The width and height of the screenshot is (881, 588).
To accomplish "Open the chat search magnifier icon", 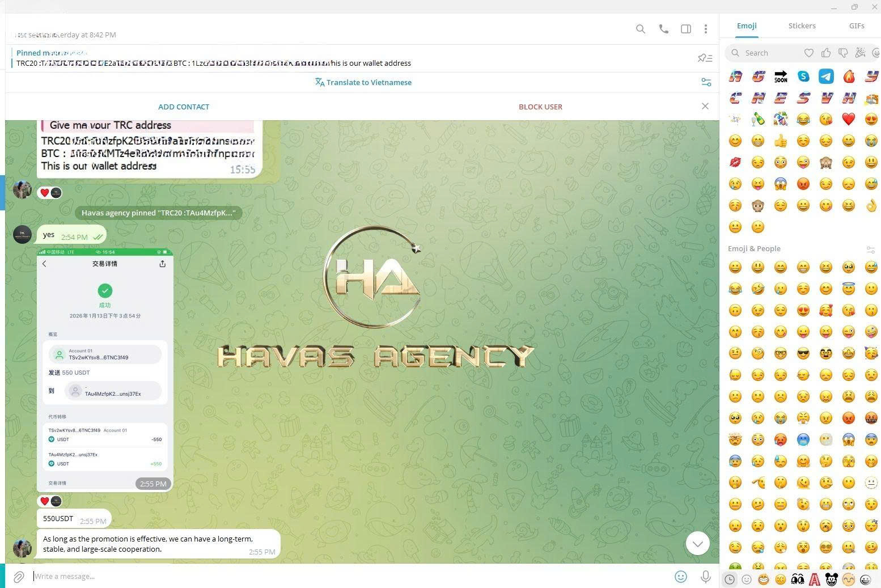I will click(641, 29).
